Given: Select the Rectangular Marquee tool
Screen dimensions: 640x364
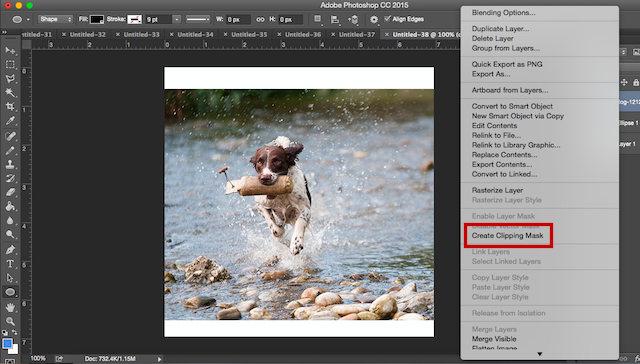Looking at the screenshot, I should (x=10, y=64).
